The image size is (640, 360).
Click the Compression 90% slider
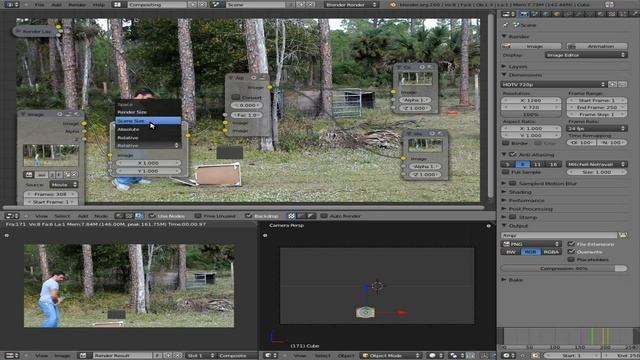click(x=564, y=268)
